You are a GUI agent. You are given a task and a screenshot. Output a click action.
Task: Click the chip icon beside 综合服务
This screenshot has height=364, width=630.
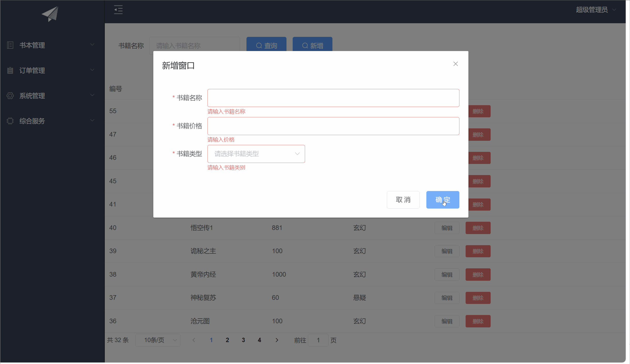point(10,121)
